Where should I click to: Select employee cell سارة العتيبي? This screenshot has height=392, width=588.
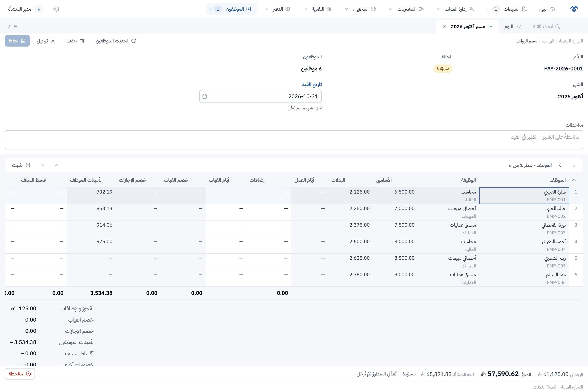click(x=524, y=196)
